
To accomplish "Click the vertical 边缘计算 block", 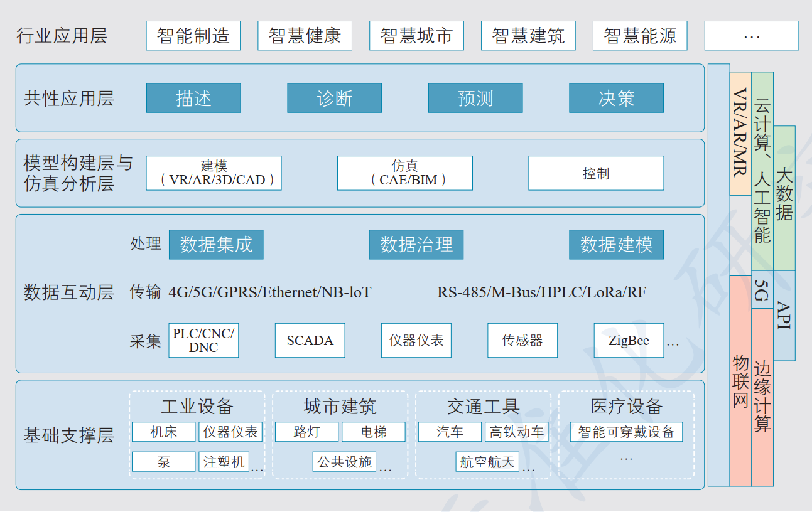I will coord(762,397).
